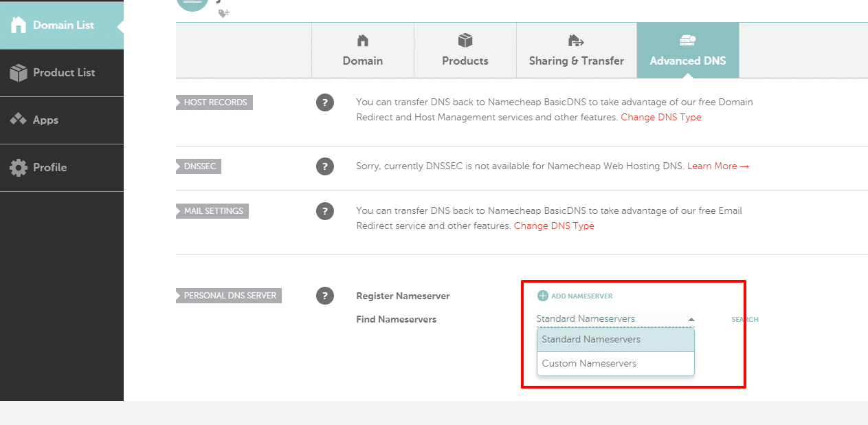This screenshot has height=425, width=868.
Task: Go to Apps in the sidebar
Action: point(62,120)
